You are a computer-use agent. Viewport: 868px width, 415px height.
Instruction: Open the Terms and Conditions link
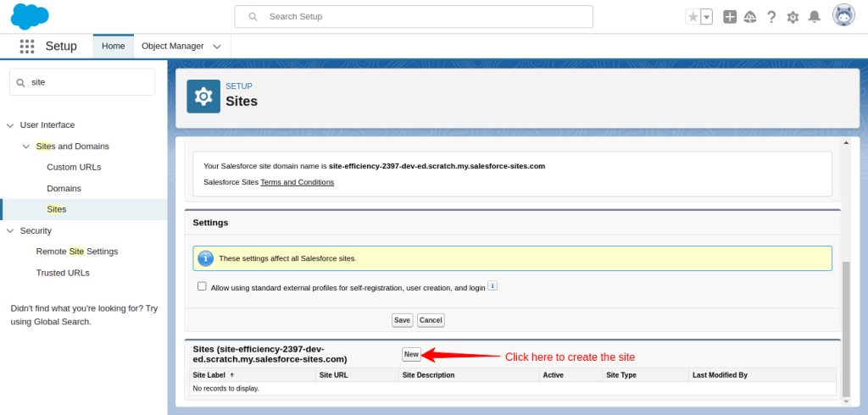(298, 182)
